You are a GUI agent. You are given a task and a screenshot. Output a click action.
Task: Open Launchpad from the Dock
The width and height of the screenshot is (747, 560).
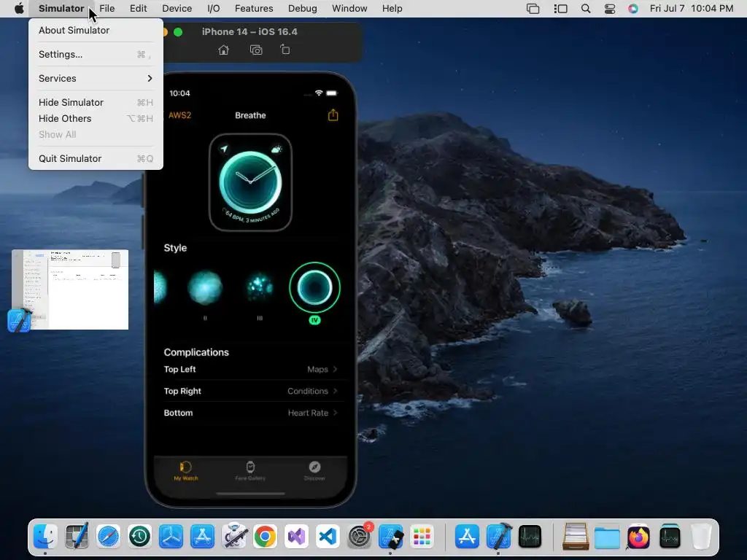coord(422,537)
